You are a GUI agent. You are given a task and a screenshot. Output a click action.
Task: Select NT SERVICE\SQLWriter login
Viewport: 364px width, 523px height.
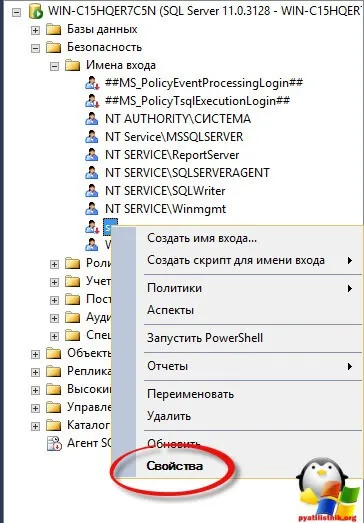point(165,191)
